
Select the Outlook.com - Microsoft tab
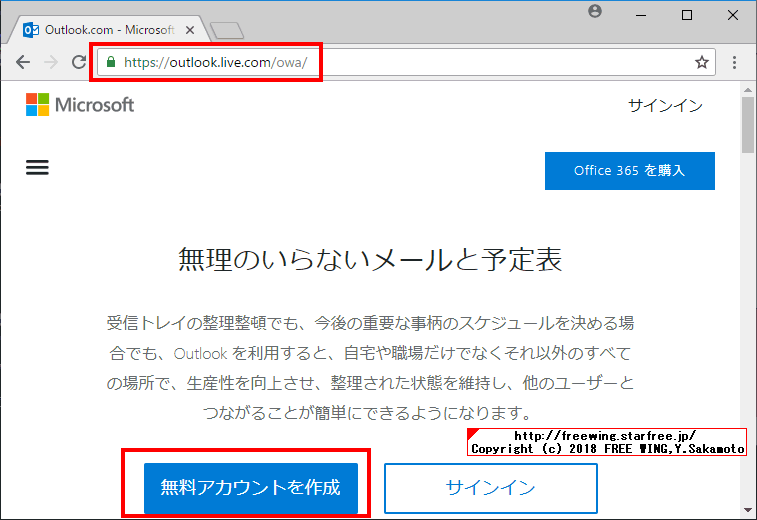click(x=109, y=30)
